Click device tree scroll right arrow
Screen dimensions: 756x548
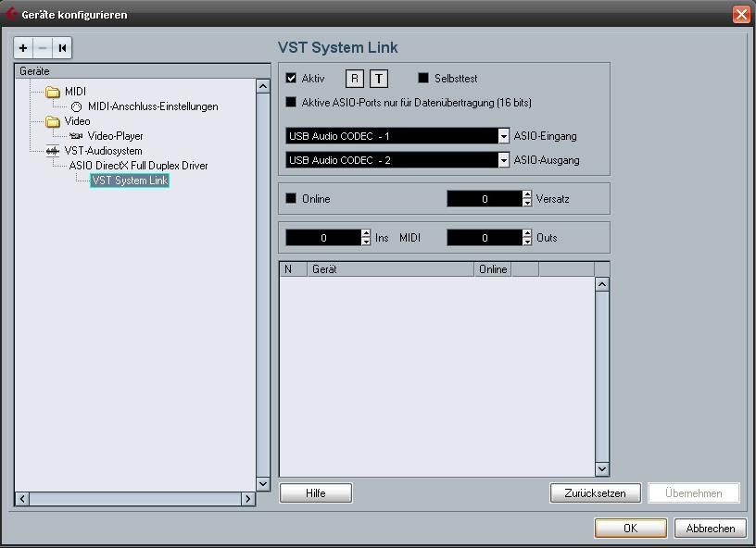pos(247,499)
